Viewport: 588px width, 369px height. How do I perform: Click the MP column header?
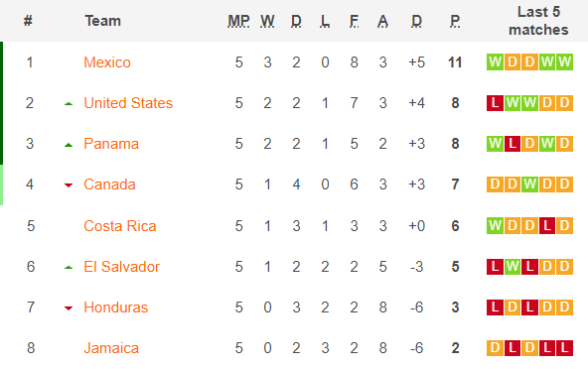[x=238, y=21]
